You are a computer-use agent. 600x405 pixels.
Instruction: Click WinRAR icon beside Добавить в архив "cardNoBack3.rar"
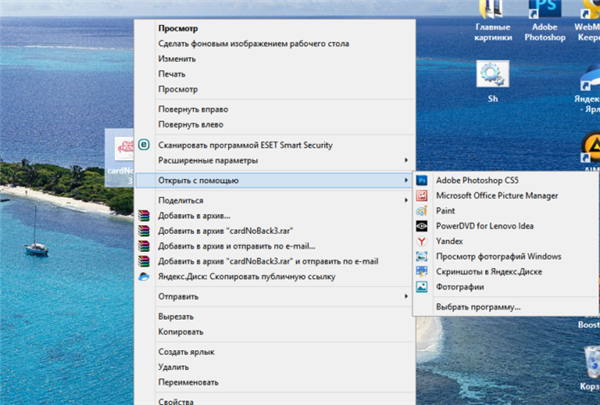[x=144, y=231]
